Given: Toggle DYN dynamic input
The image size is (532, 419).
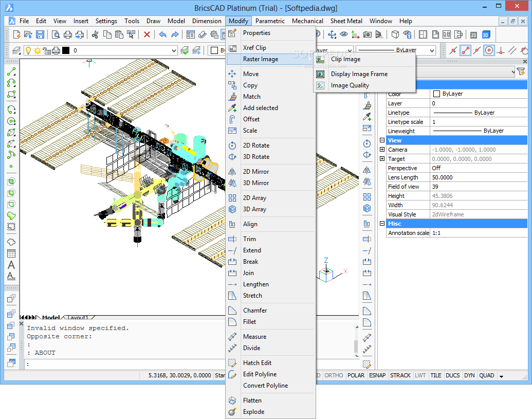Looking at the screenshot, I should click(469, 375).
